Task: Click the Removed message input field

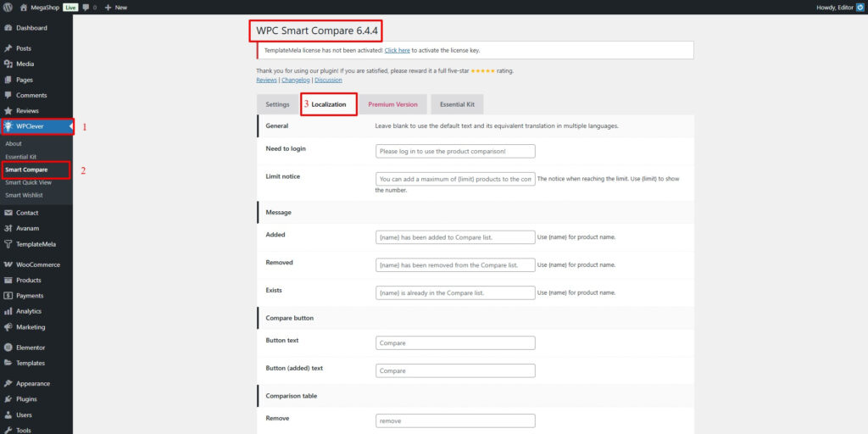Action: pyautogui.click(x=455, y=264)
